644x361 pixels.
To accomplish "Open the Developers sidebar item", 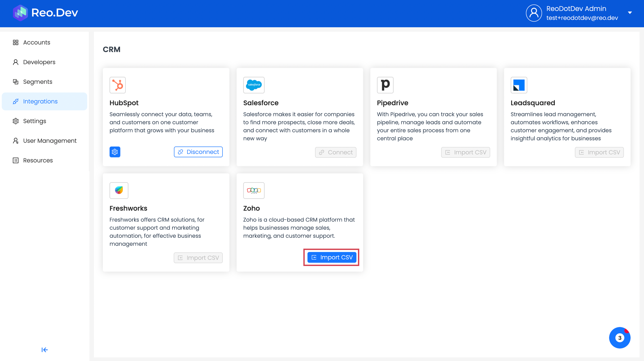I will (39, 62).
